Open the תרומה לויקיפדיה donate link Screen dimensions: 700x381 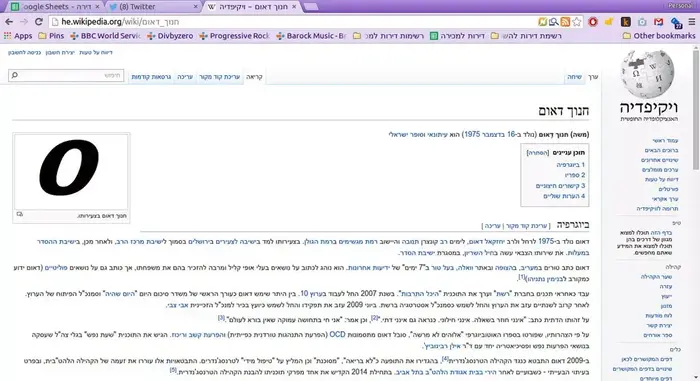point(658,209)
